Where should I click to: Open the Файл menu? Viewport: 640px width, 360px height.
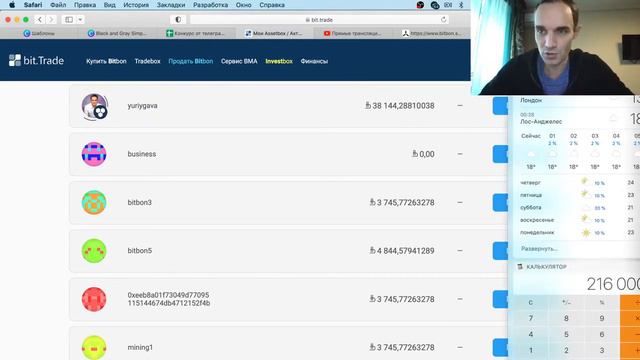coord(58,5)
